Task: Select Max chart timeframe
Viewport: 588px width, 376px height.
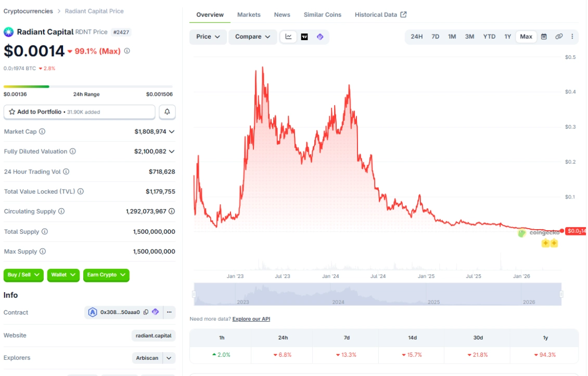Action: click(526, 36)
